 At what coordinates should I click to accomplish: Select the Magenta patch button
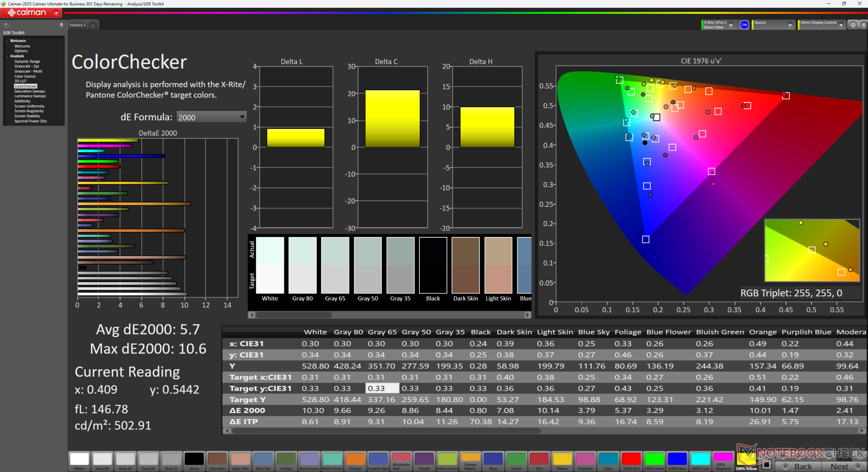pos(585,461)
